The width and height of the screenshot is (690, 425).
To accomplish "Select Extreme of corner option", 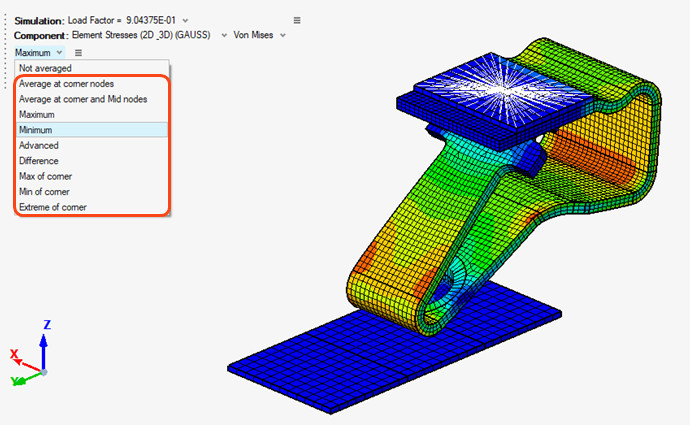I will coord(52,207).
